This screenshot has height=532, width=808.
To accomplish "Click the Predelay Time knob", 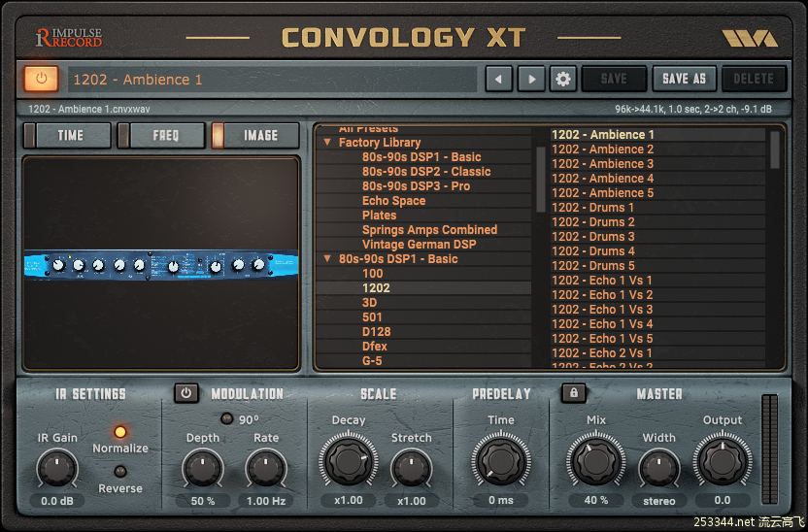I will pyautogui.click(x=501, y=460).
